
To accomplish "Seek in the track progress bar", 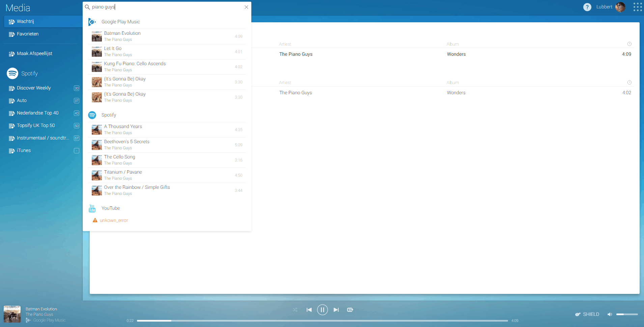I will pyautogui.click(x=323, y=321).
